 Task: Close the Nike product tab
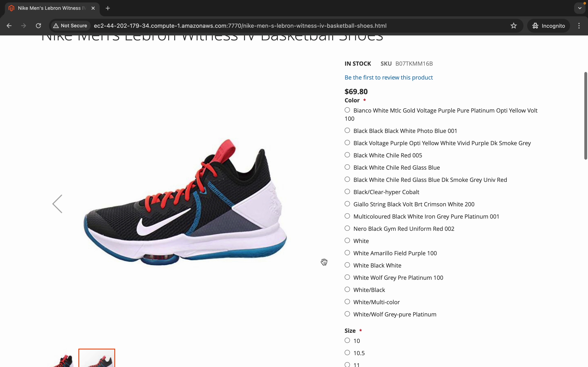(x=93, y=8)
